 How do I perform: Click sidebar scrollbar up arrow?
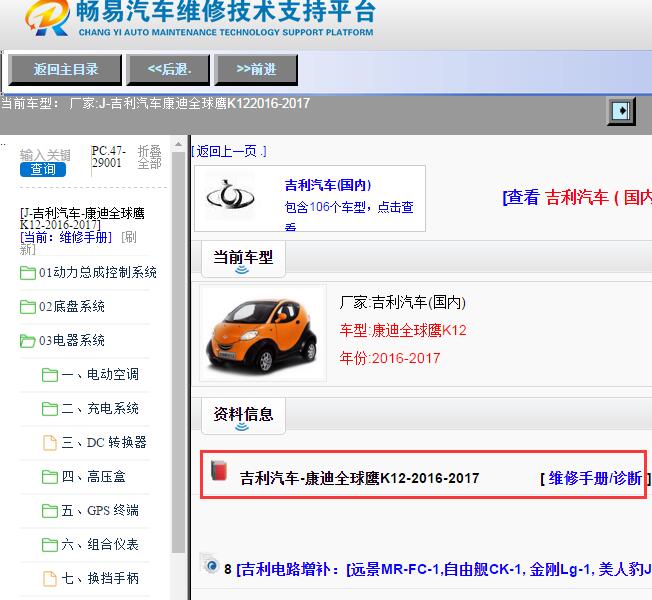[x=178, y=144]
